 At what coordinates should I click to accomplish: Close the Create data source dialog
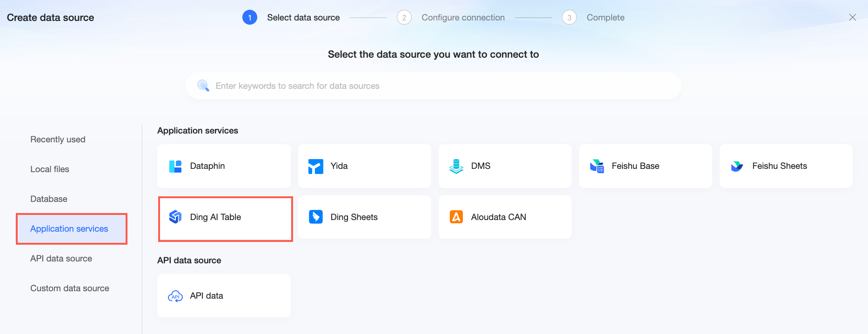click(853, 17)
